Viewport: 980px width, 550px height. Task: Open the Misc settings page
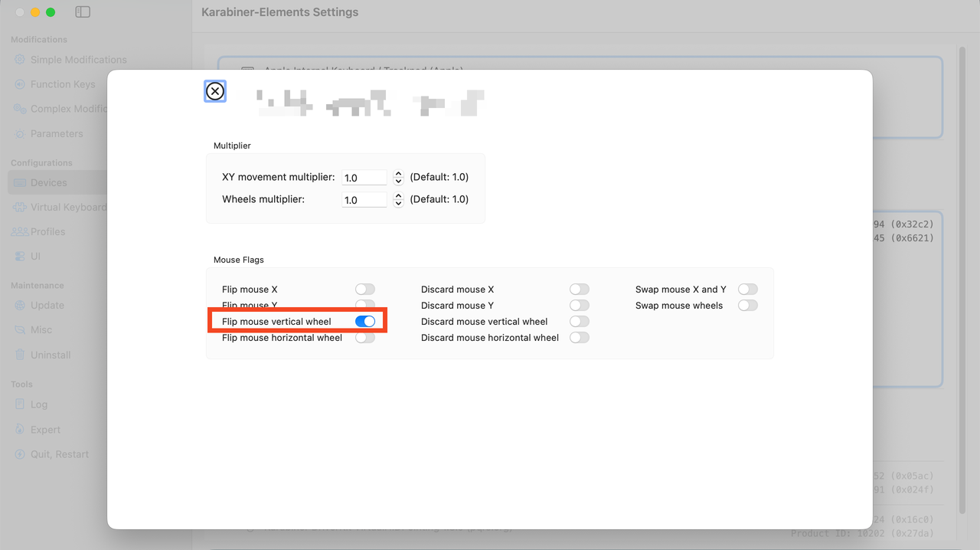(x=41, y=329)
